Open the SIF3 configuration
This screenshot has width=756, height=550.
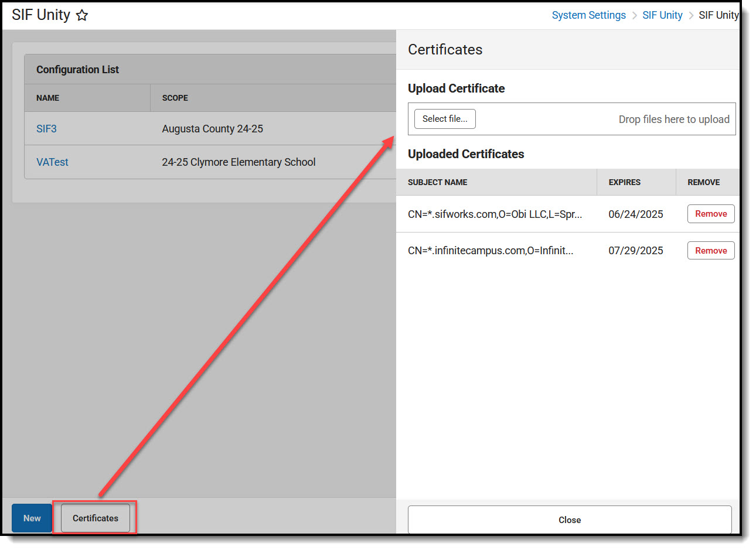click(x=46, y=129)
